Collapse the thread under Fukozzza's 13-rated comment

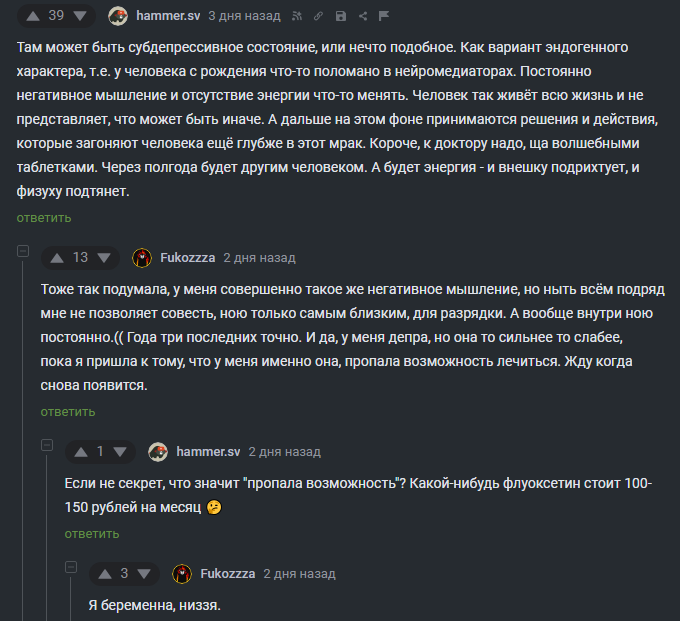(22, 252)
